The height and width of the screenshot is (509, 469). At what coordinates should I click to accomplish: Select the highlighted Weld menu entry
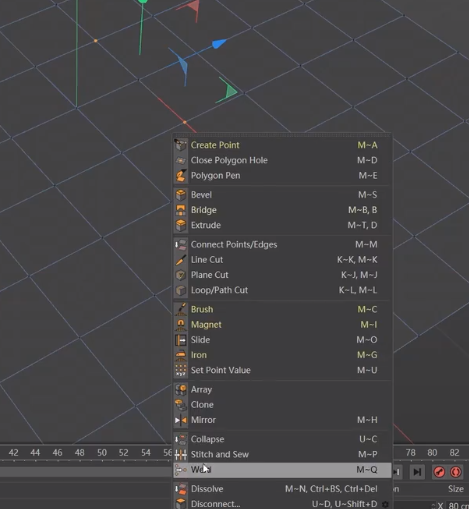(282, 470)
